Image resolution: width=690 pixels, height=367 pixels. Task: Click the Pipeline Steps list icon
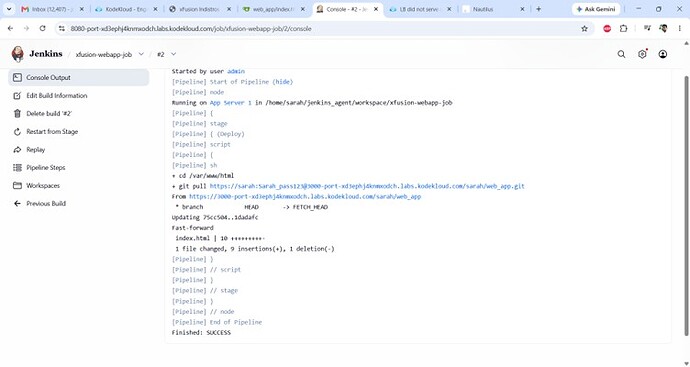click(17, 168)
